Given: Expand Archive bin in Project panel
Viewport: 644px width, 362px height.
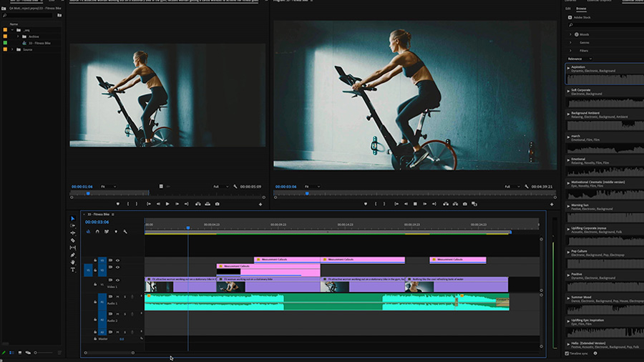Looking at the screenshot, I should coord(18,36).
